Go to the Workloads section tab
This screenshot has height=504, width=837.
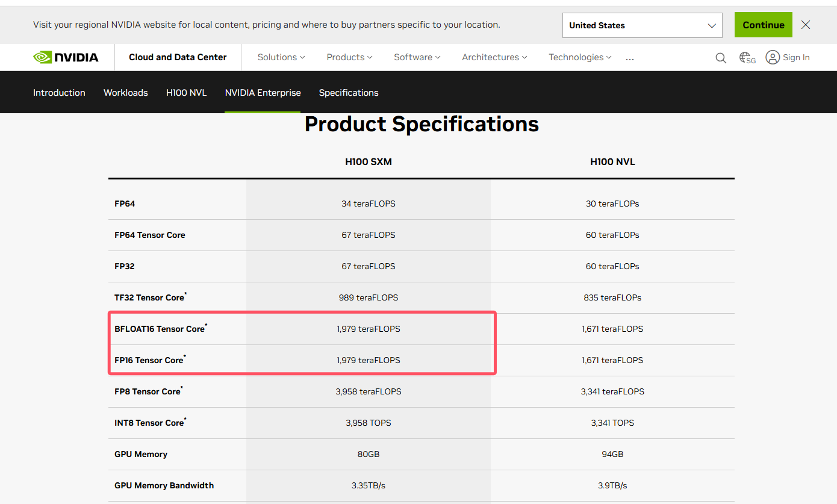coord(126,93)
